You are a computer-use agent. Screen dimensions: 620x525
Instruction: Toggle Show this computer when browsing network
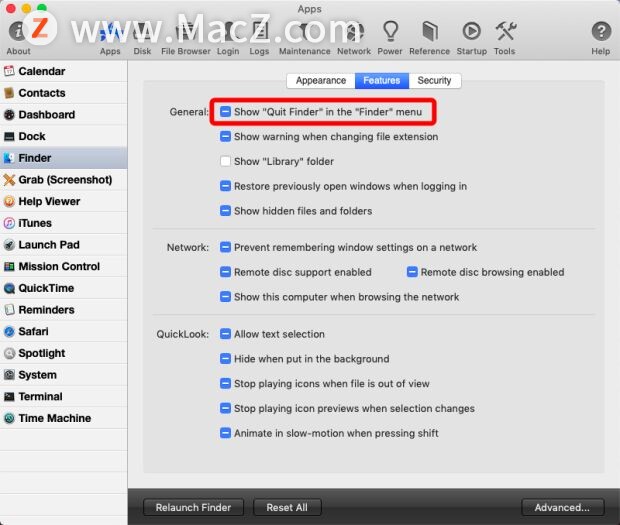point(225,297)
